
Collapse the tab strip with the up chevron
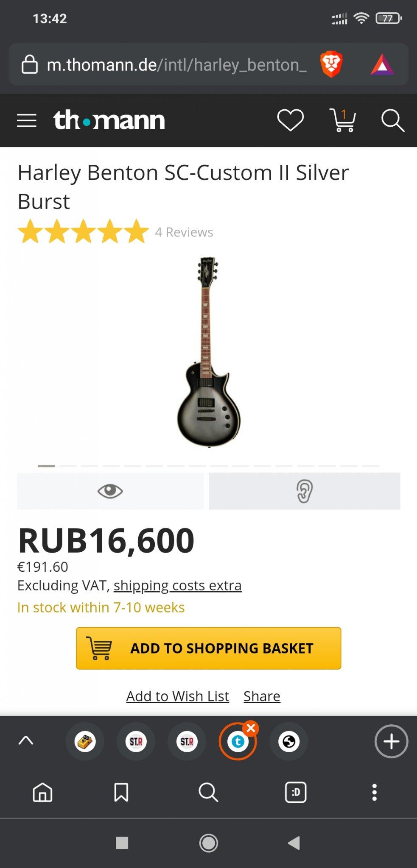tap(26, 741)
